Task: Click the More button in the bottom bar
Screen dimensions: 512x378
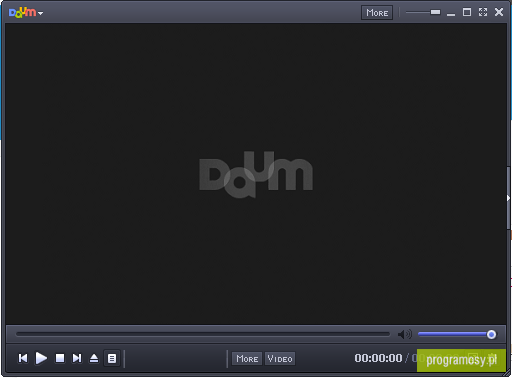Action: pos(247,359)
